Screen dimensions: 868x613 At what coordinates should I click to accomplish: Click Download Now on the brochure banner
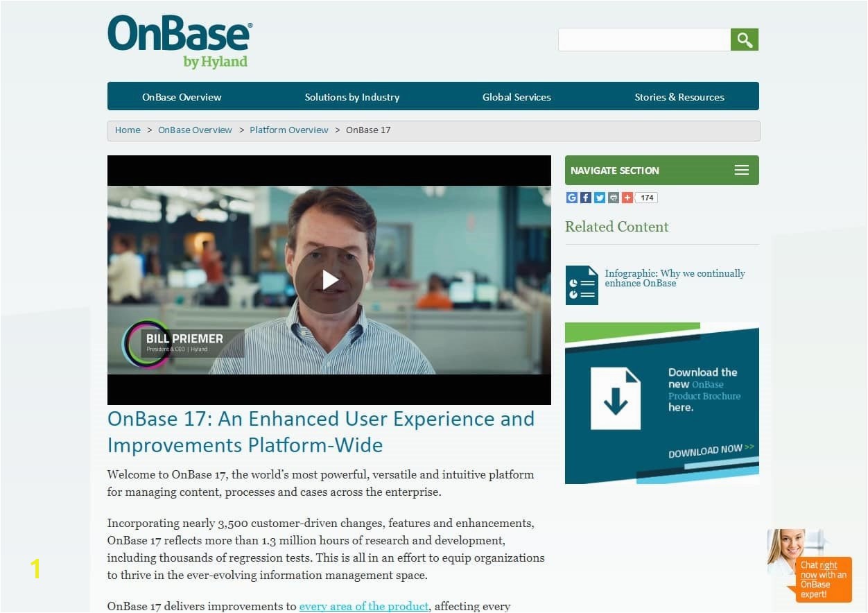point(711,451)
